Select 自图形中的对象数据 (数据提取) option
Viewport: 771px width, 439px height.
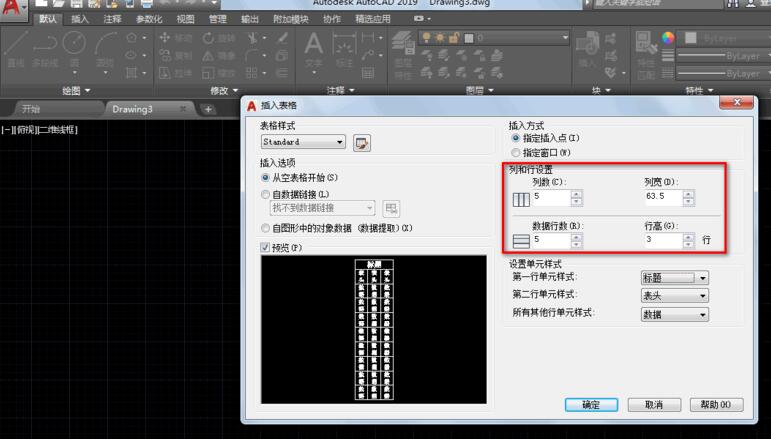(266, 228)
